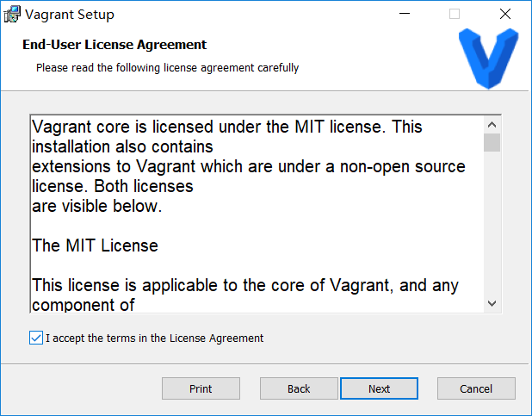Cancel the Vagrant installation
The width and height of the screenshot is (532, 416).
pos(476,388)
